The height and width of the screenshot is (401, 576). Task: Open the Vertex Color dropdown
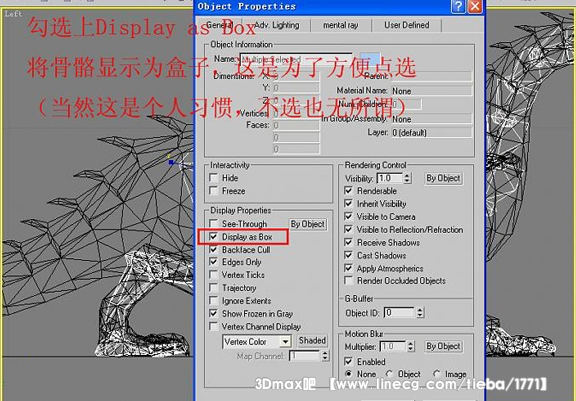(x=285, y=342)
